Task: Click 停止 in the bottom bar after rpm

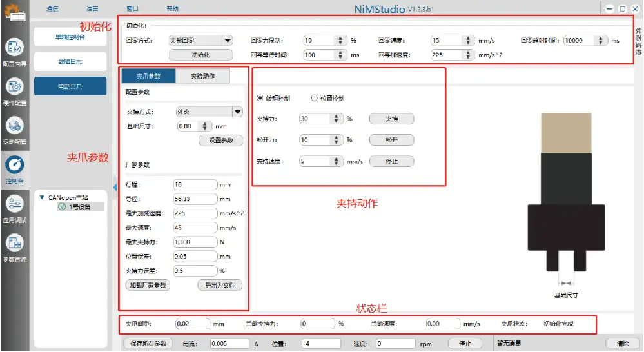Action: coord(465,344)
